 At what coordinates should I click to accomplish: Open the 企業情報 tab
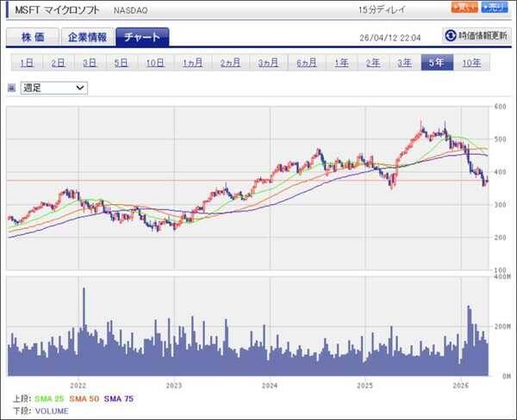pos(88,37)
